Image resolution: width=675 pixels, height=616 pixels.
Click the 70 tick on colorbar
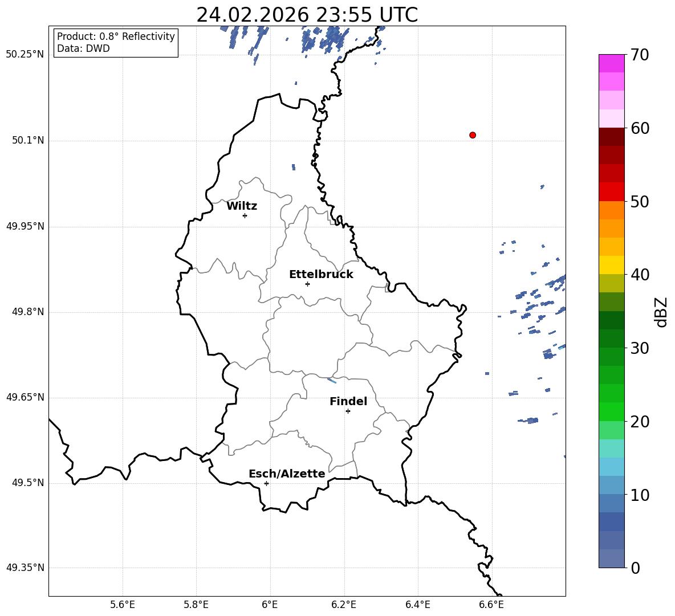(x=640, y=55)
